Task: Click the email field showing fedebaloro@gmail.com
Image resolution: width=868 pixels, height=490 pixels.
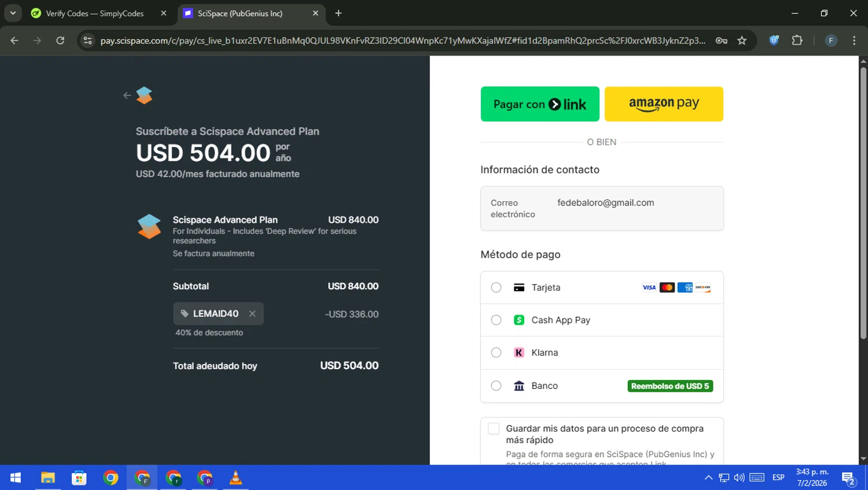Action: coord(602,208)
